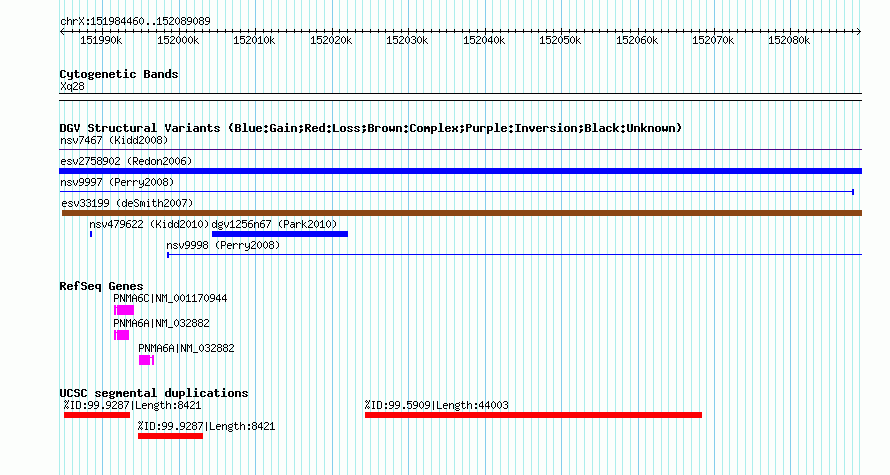
Task: Click the red bar under lower Length:8421
Action: pyautogui.click(x=170, y=436)
